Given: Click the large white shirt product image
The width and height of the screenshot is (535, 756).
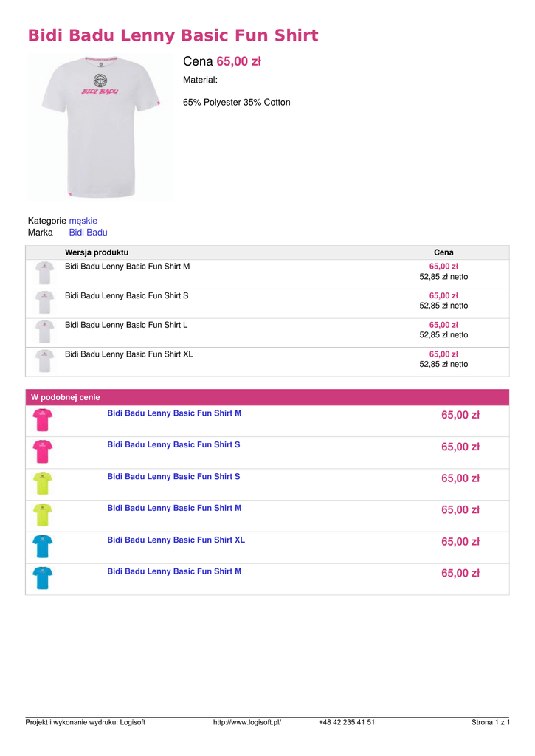Looking at the screenshot, I should click(101, 126).
